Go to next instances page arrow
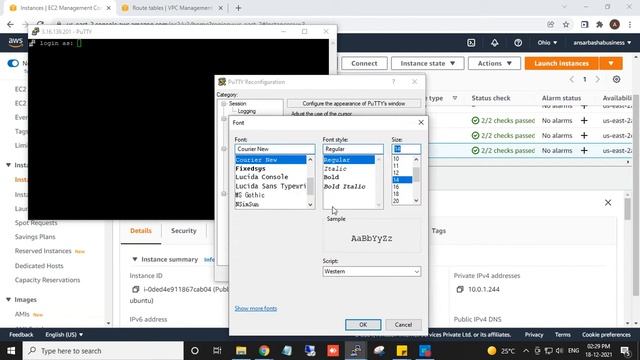The height and width of the screenshot is (360, 640). click(598, 79)
